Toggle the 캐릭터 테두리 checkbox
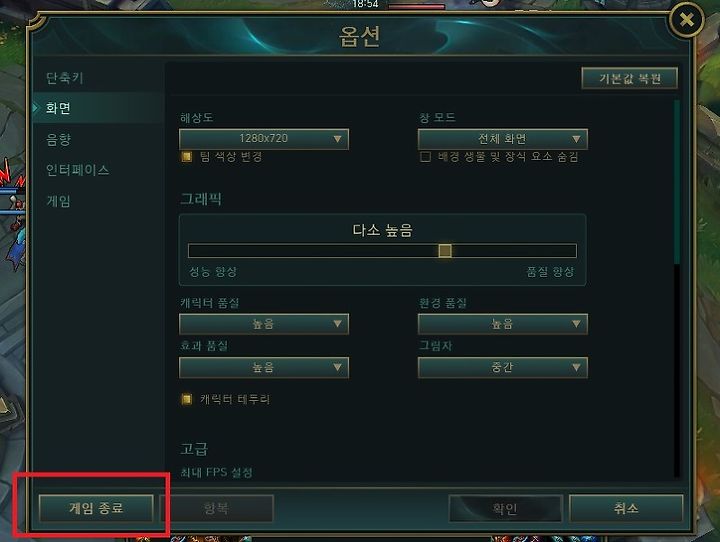 click(x=186, y=399)
